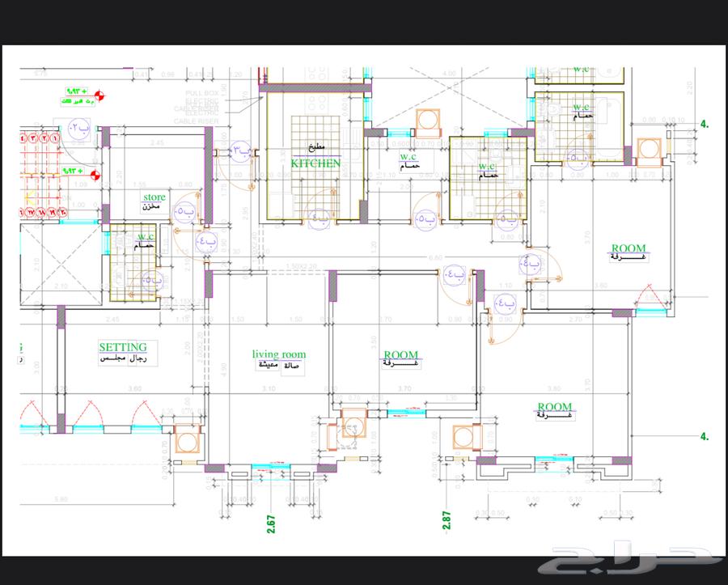Select the SETTING room label
728x585 pixels.
click(123, 346)
